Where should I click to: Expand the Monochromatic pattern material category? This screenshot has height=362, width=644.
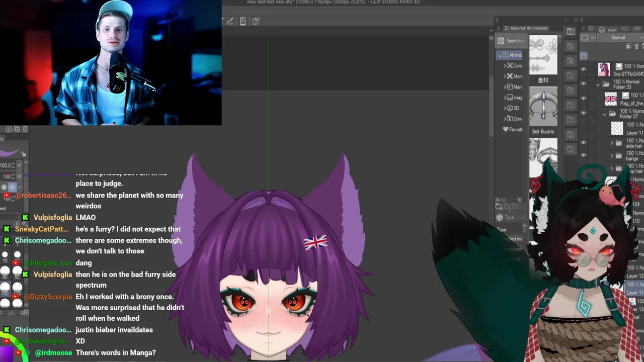pyautogui.click(x=505, y=76)
